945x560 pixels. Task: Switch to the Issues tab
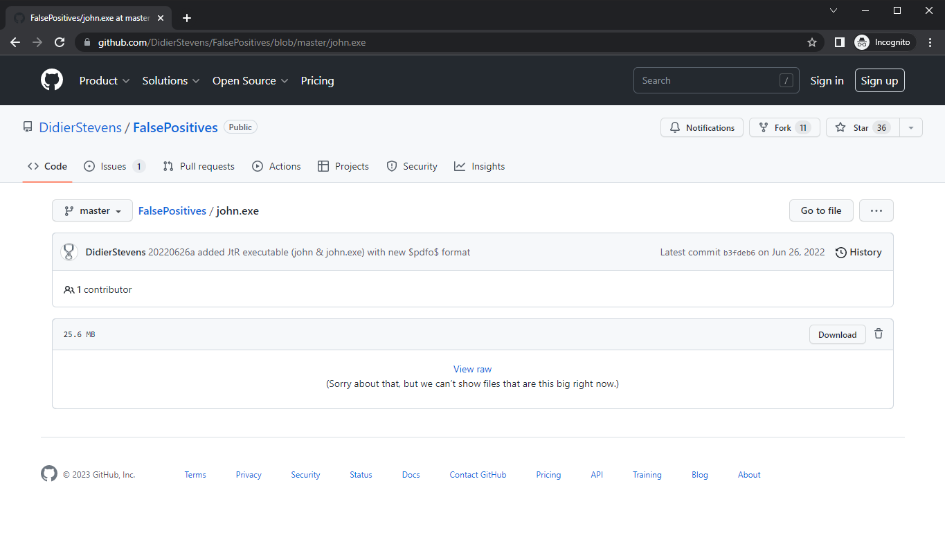pyautogui.click(x=114, y=166)
